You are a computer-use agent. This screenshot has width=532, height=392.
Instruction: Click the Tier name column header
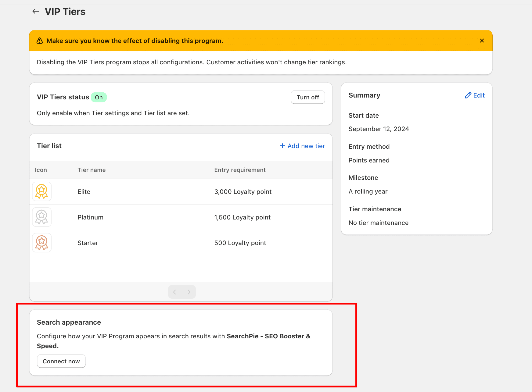[92, 170]
